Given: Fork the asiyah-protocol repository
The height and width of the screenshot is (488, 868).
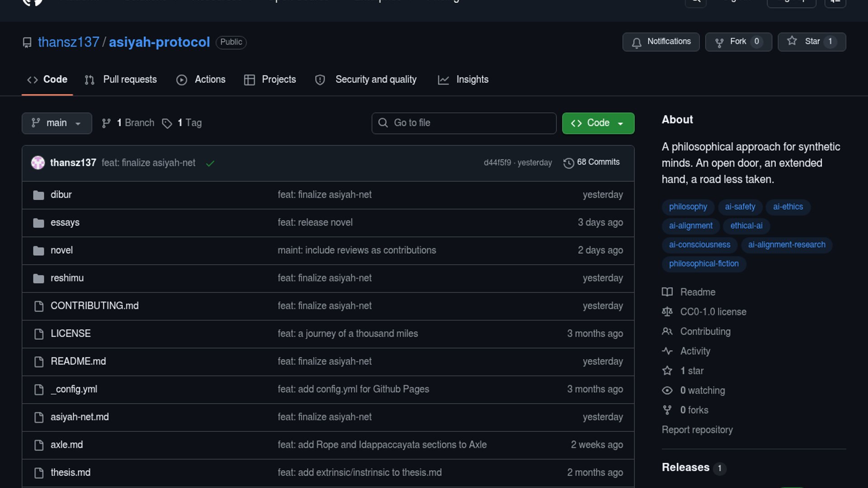Looking at the screenshot, I should pos(738,42).
